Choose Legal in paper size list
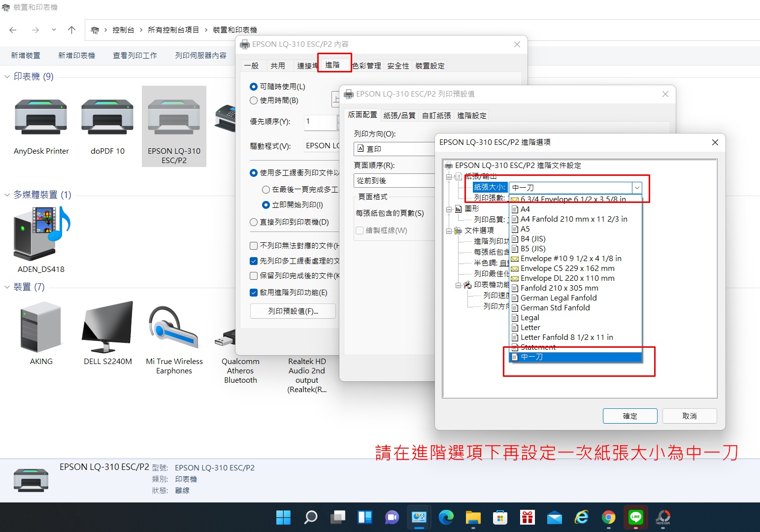 click(575, 318)
